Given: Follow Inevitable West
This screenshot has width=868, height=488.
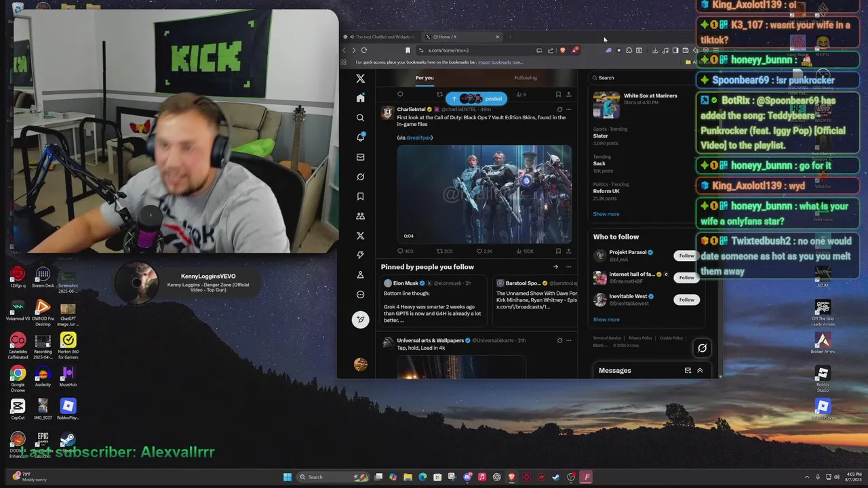Looking at the screenshot, I should click(x=686, y=300).
